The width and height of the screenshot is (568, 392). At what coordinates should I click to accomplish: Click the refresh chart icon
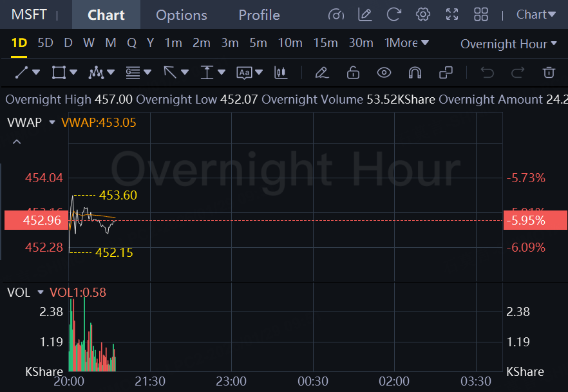394,14
